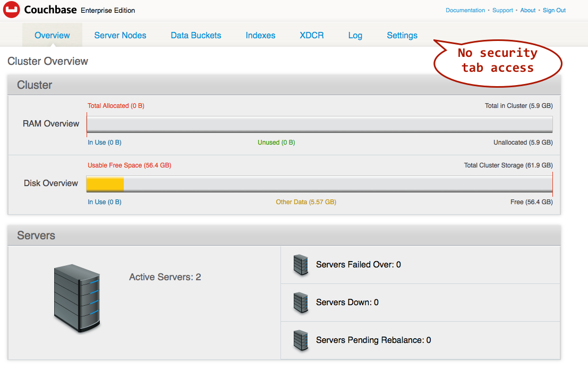This screenshot has height=377, width=588.
Task: Click the gray free portion of Disk Overview bar
Action: 338,184
